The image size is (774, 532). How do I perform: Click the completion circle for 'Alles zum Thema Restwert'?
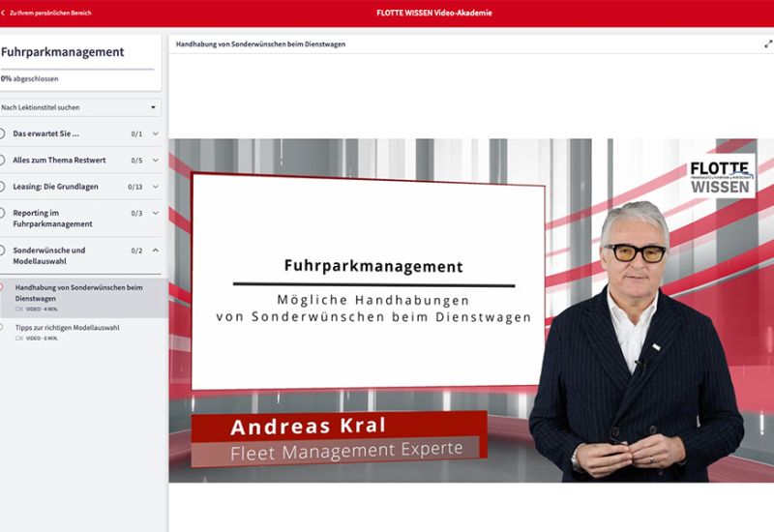pyautogui.click(x=2, y=160)
